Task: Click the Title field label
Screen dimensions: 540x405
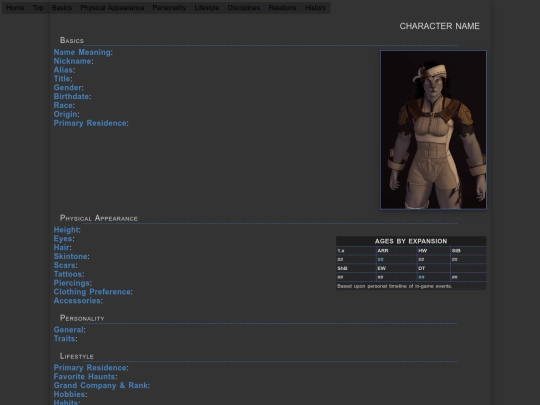Action: [62, 79]
